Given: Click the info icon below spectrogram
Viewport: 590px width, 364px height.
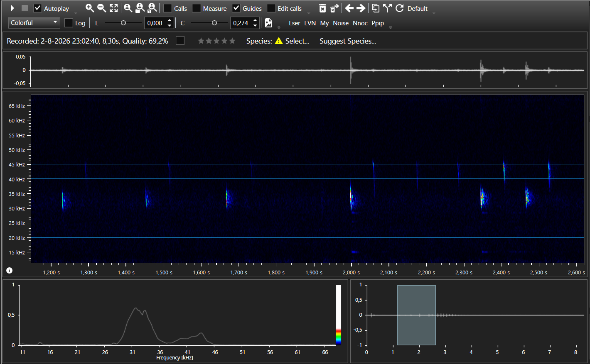Looking at the screenshot, I should coord(9,270).
